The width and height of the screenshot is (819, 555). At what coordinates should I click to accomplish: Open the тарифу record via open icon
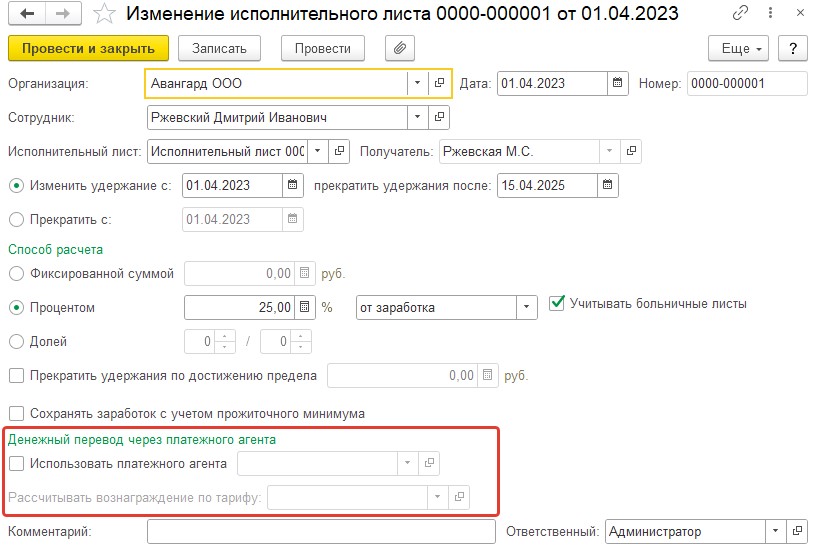click(459, 497)
